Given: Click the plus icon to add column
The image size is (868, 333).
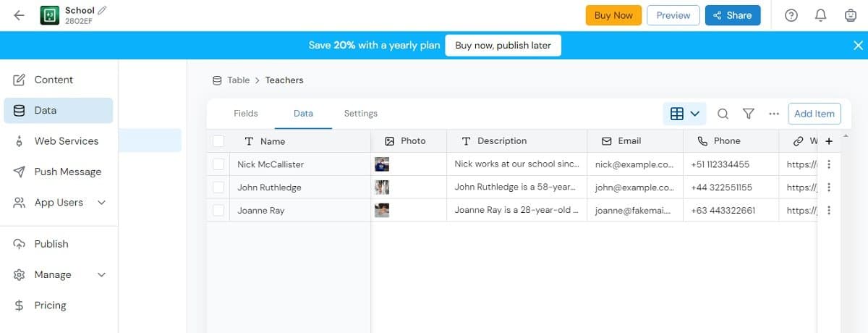Looking at the screenshot, I should tap(829, 141).
